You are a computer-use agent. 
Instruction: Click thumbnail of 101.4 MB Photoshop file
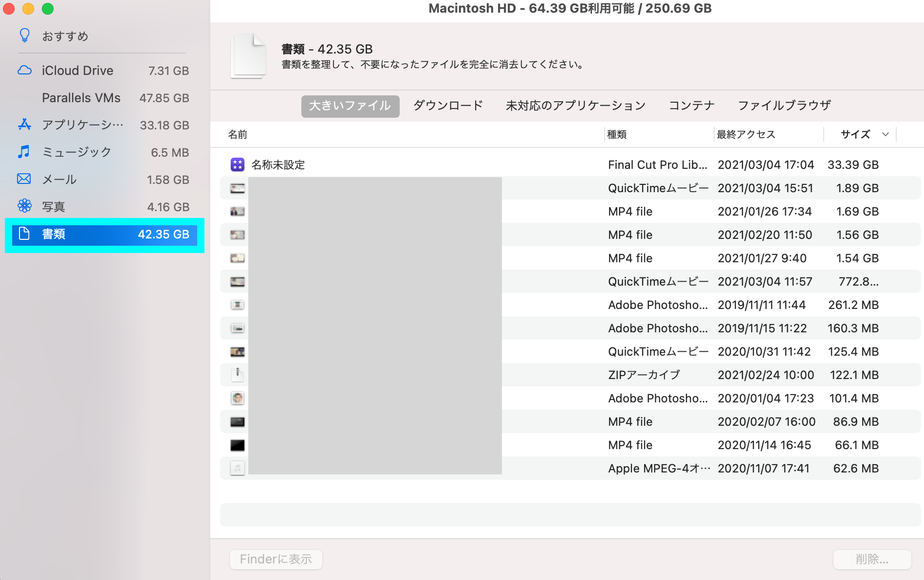pyautogui.click(x=237, y=398)
